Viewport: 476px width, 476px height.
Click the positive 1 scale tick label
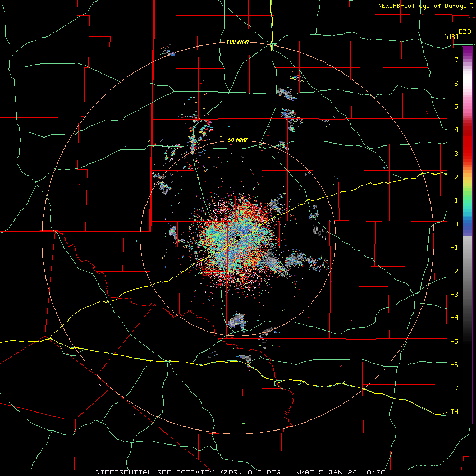[456, 200]
